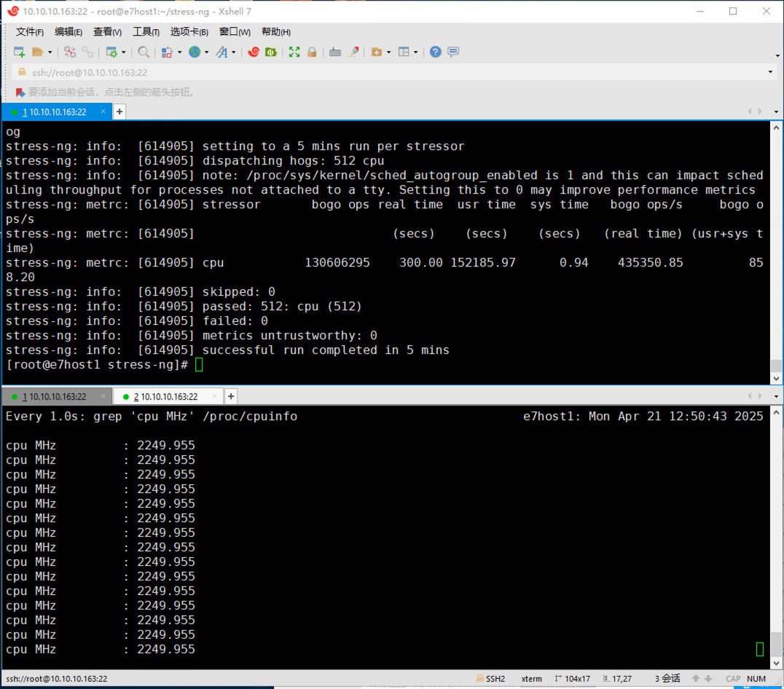Viewport: 784px width, 689px height.
Task: Click the status bar down arrow
Action: pyautogui.click(x=708, y=679)
